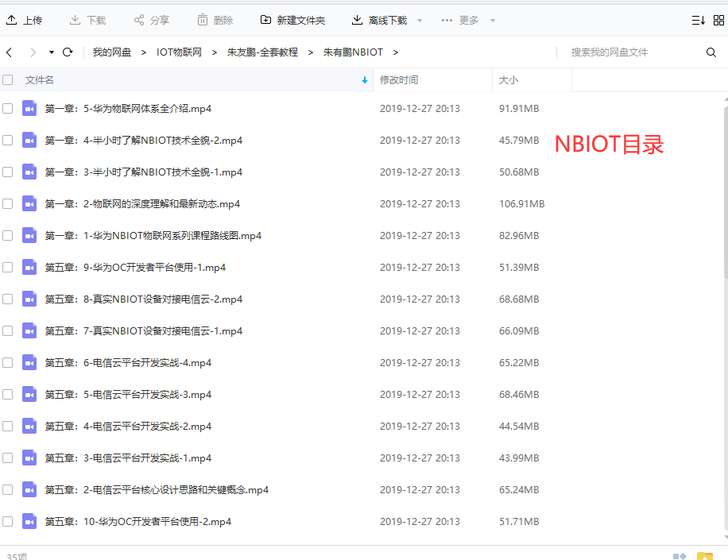Select the 上传 upload icon
This screenshot has width=728, height=560.
11,20
